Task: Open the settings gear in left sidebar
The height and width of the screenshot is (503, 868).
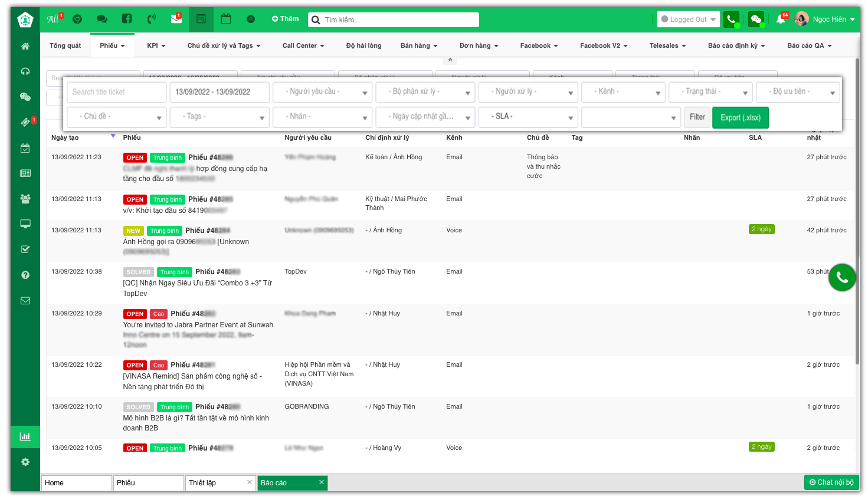Action: point(25,462)
